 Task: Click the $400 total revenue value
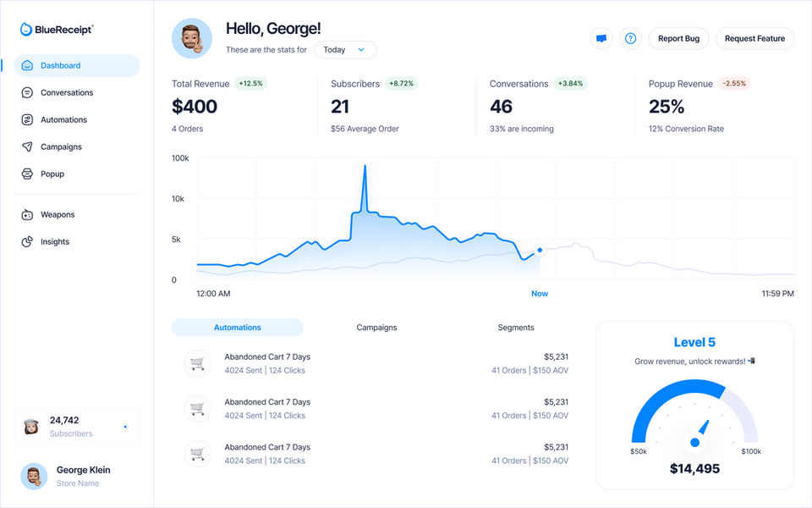195,107
